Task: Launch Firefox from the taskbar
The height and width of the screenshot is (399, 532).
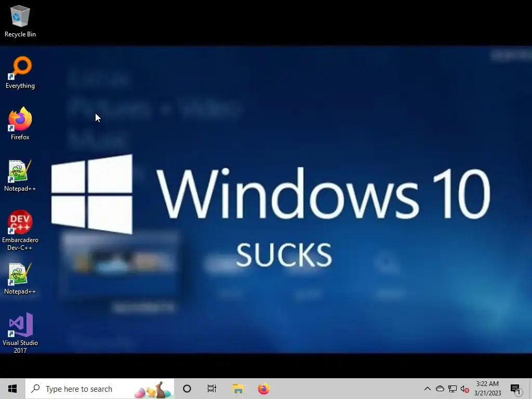Action: 263,389
